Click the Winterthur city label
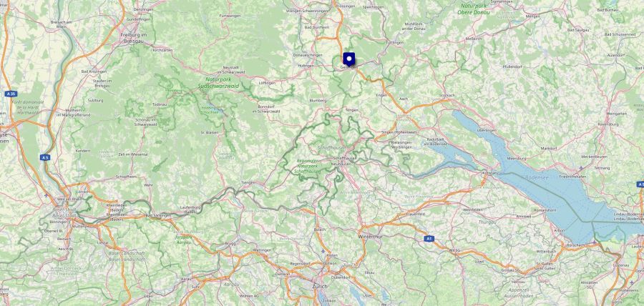Viewport: 644px width, 306px height. click(x=367, y=237)
